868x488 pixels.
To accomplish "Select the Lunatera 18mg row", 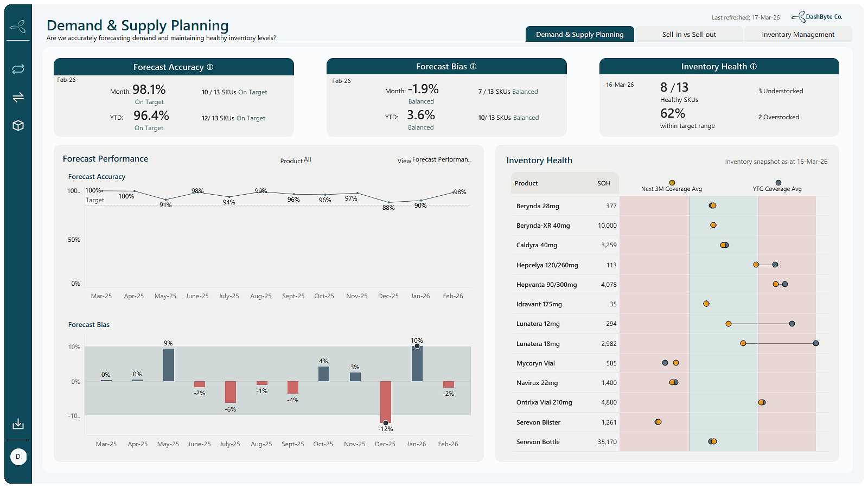I will tap(670, 344).
